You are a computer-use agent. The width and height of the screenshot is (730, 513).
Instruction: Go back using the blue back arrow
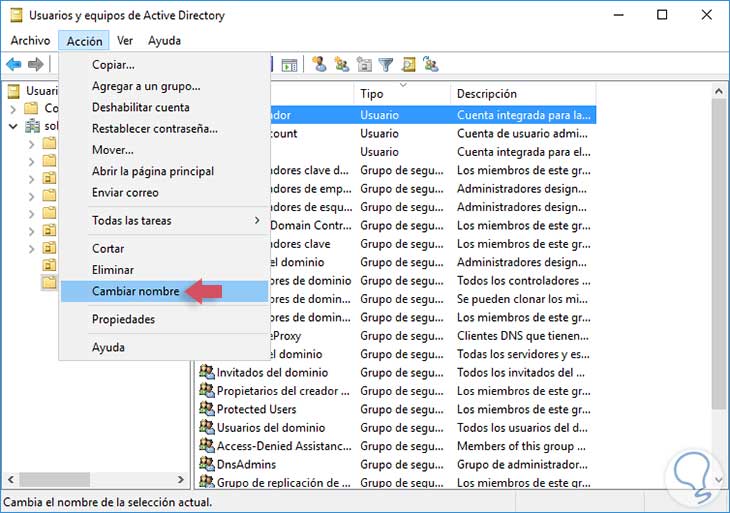(x=14, y=64)
